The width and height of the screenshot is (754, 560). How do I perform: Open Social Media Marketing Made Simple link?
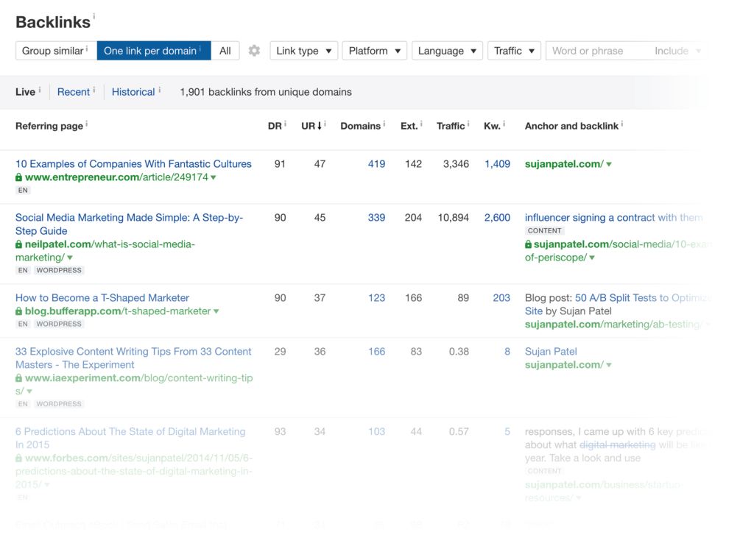point(130,224)
